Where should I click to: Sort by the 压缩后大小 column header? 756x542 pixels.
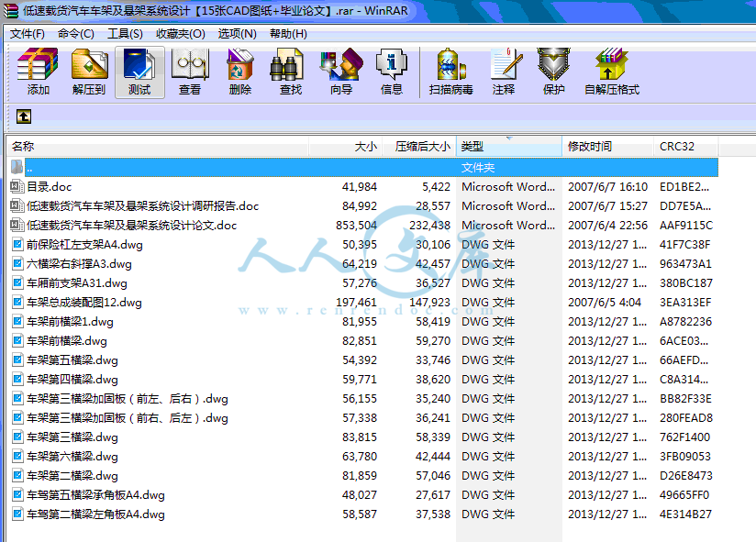pyautogui.click(x=419, y=146)
